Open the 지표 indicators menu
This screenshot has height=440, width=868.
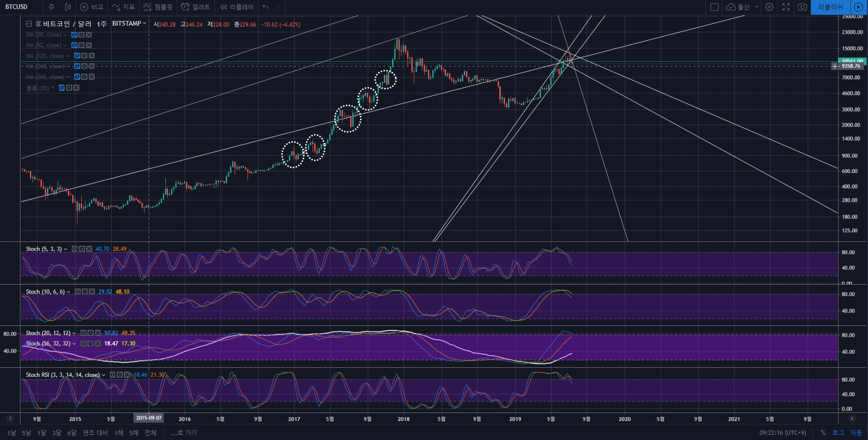(124, 7)
